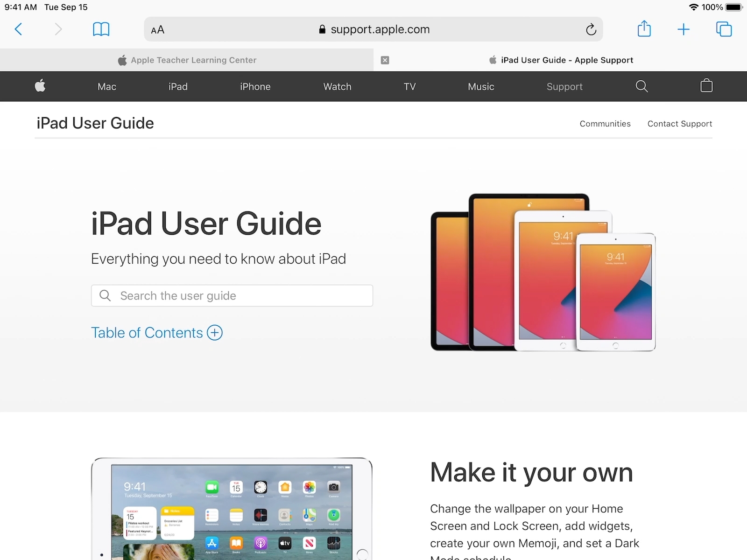This screenshot has height=560, width=747.
Task: Tap the search magnifier in Apple navigation
Action: pyautogui.click(x=642, y=86)
